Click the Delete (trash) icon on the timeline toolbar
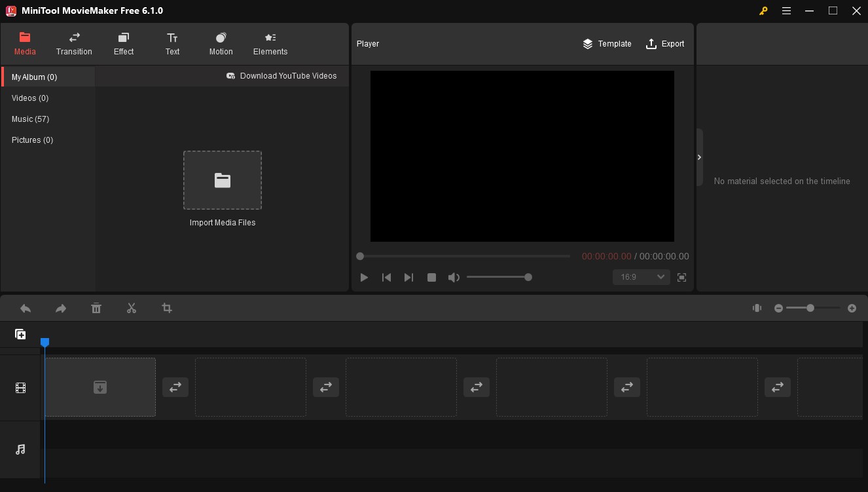 coord(96,308)
